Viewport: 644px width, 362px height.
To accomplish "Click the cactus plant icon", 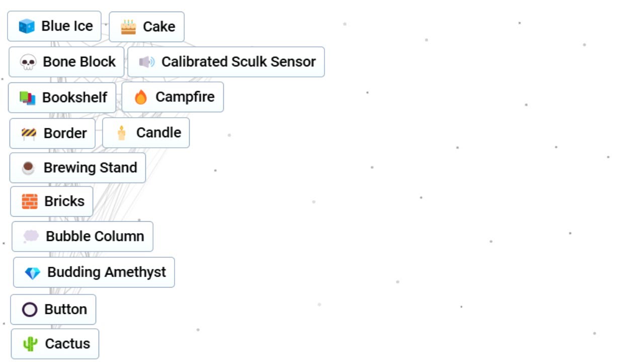I will (x=30, y=344).
